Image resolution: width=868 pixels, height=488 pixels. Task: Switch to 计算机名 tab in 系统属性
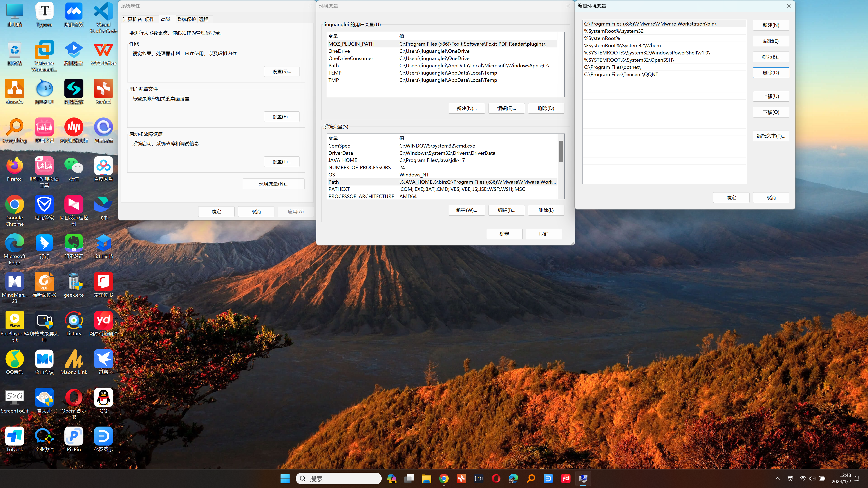[132, 19]
